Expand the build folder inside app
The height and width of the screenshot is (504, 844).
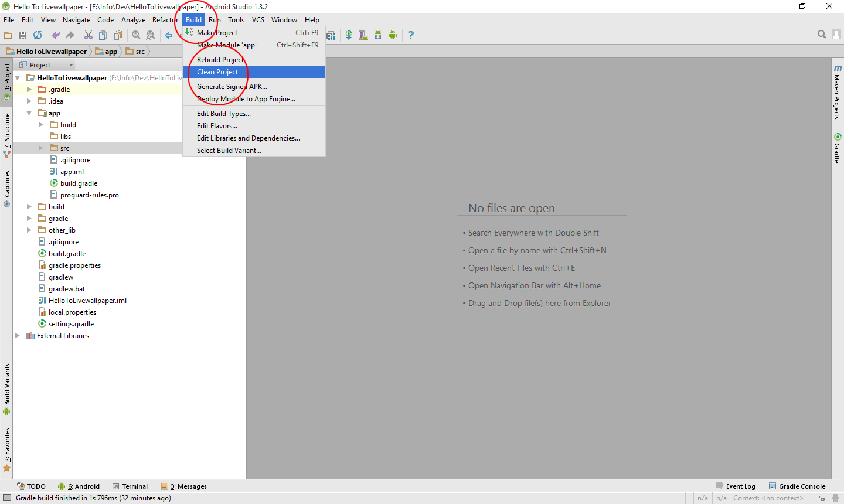pos(41,125)
